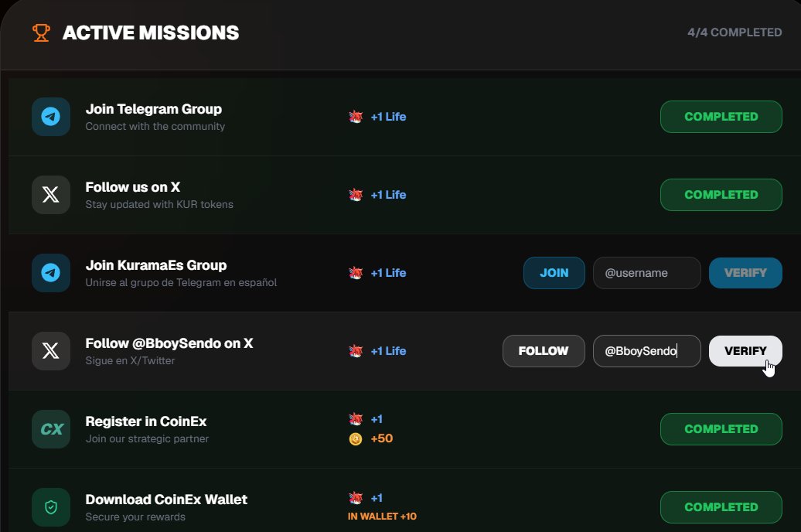Click 'Connect with the community' subtitle
Image resolution: width=801 pixels, height=532 pixels.
(155, 126)
